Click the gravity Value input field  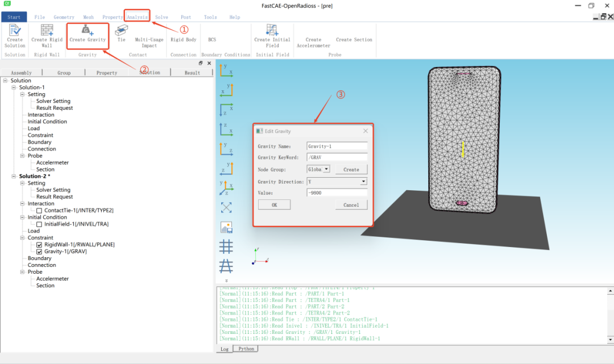[337, 193]
